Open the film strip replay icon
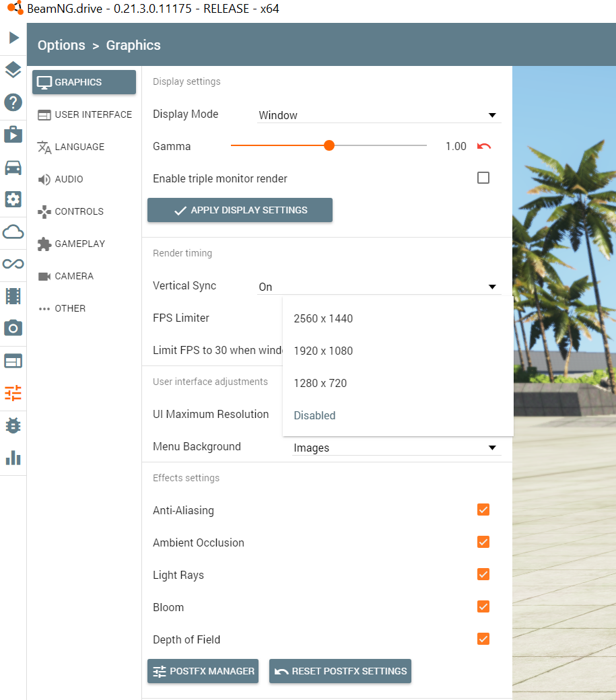The width and height of the screenshot is (616, 700). pyautogui.click(x=13, y=296)
